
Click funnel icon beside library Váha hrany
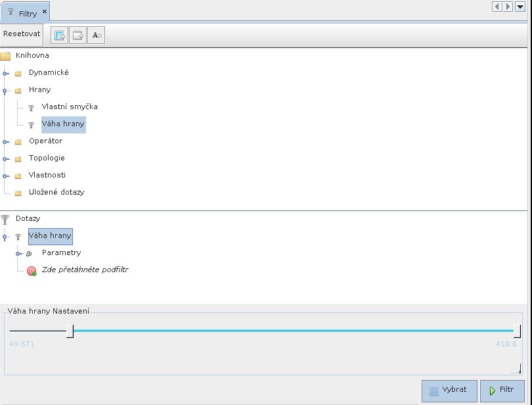coord(32,126)
